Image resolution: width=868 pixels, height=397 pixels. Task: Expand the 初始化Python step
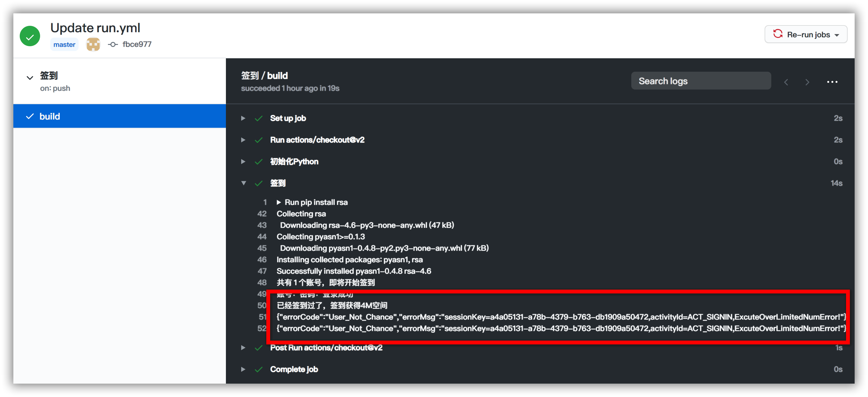tap(243, 162)
